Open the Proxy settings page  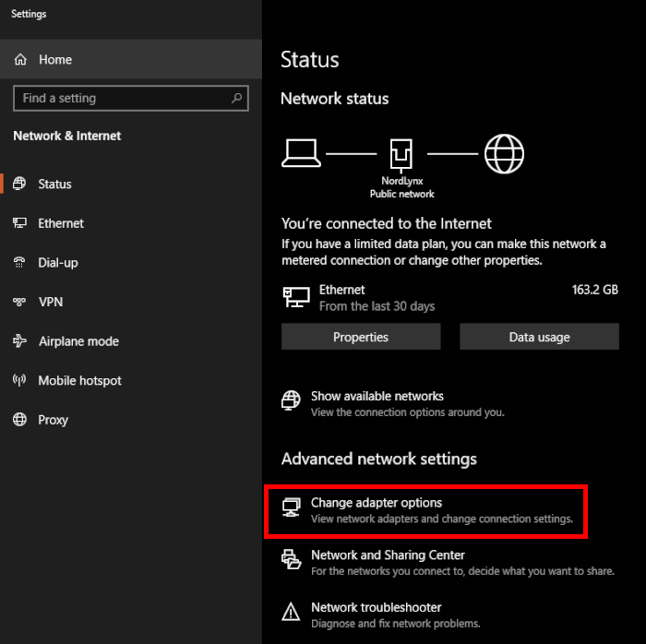point(131,420)
